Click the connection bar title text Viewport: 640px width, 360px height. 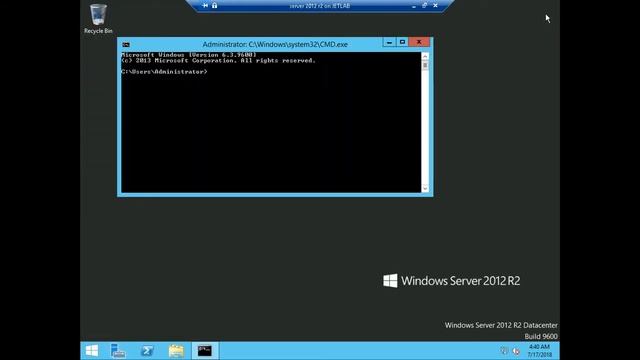pyautogui.click(x=320, y=6)
